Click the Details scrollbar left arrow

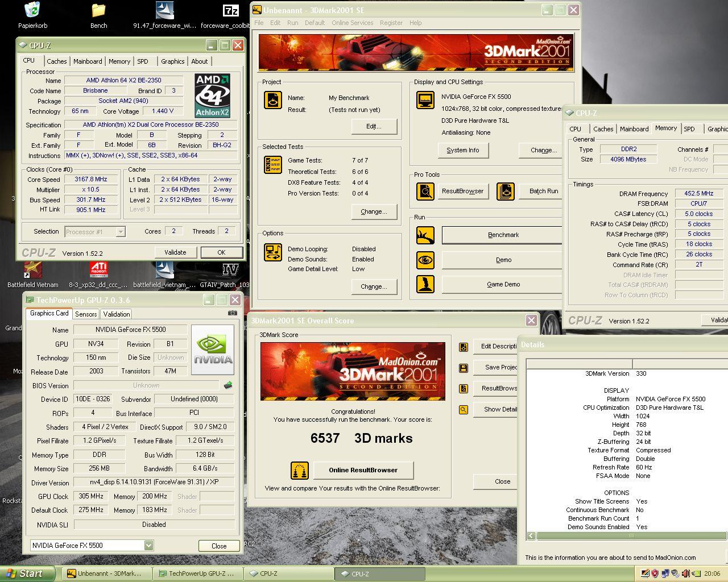tap(531, 535)
